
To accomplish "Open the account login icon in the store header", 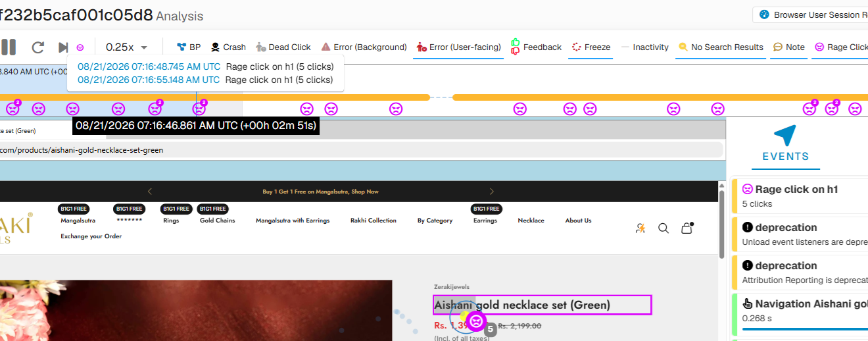I will point(640,228).
